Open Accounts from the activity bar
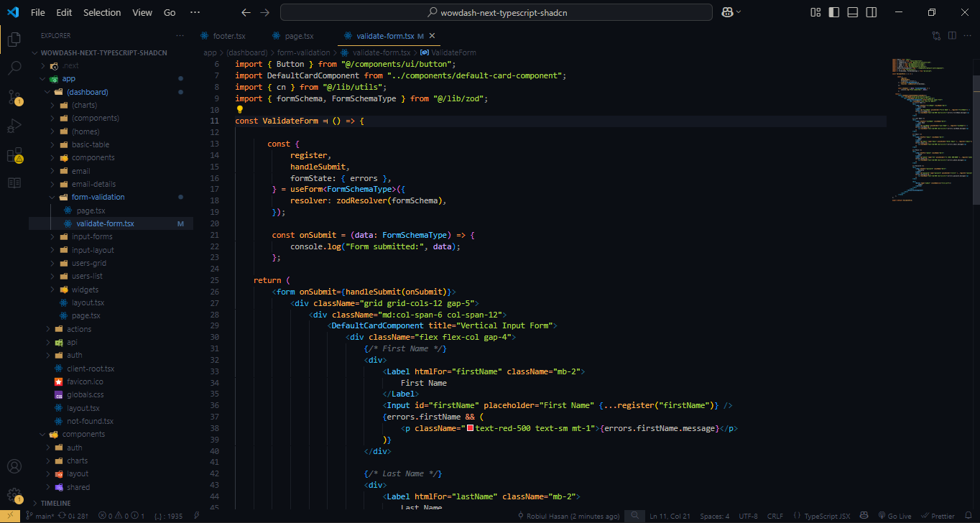Screen dimensions: 980x523 [x=14, y=466]
